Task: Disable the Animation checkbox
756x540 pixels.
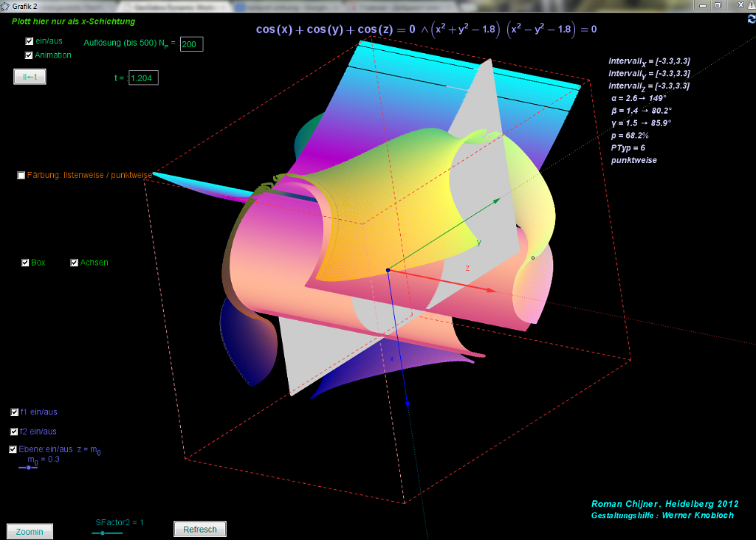Action: [x=29, y=55]
